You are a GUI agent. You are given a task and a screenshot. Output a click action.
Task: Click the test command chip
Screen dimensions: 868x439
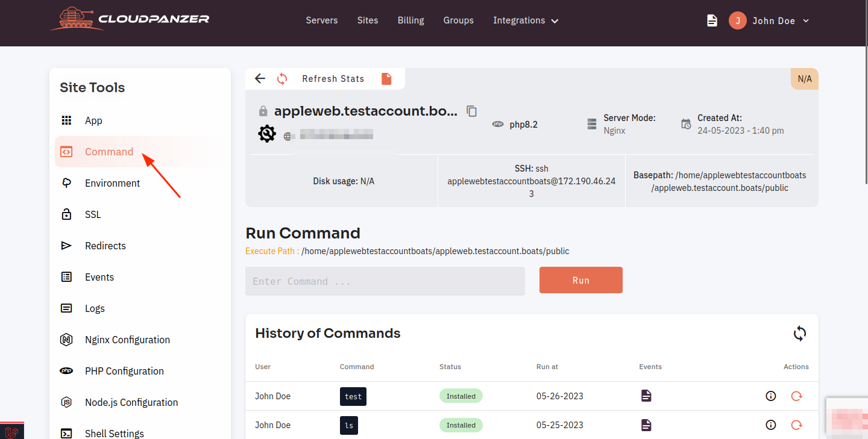point(353,396)
